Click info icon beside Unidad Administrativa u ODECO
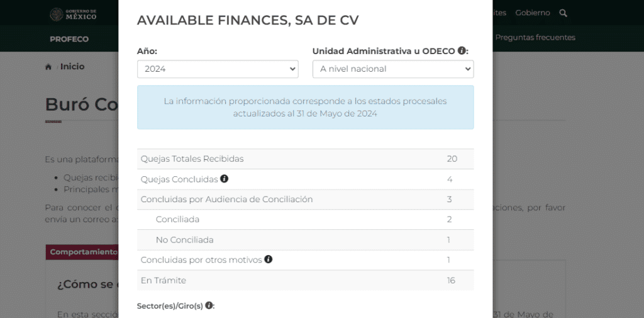The image size is (644, 318). click(462, 50)
